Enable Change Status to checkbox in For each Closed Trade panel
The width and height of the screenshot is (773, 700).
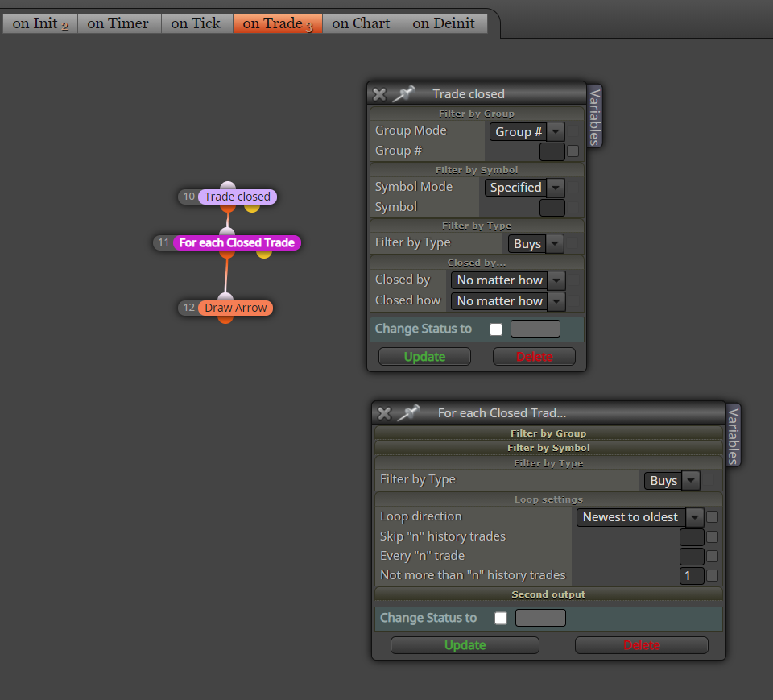click(x=501, y=618)
